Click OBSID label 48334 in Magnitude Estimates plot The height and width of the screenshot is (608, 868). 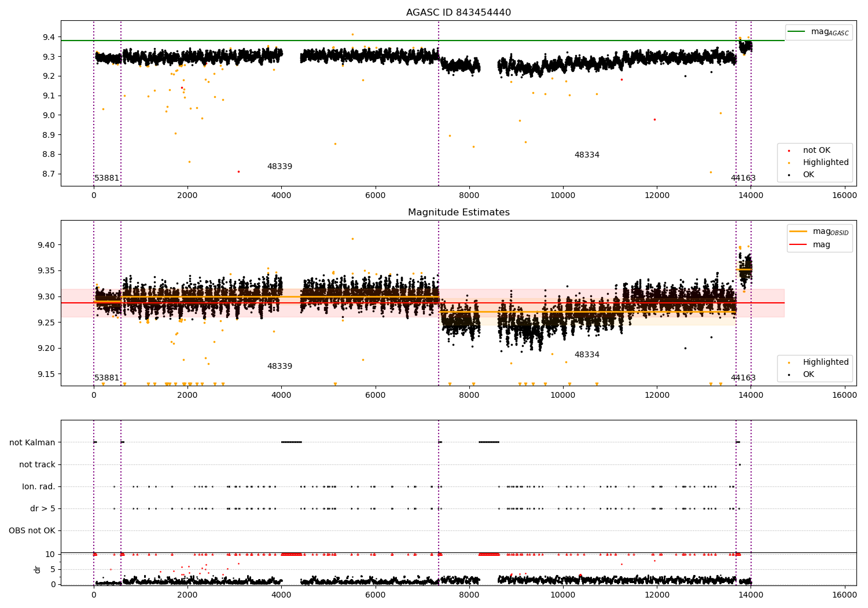coord(587,355)
